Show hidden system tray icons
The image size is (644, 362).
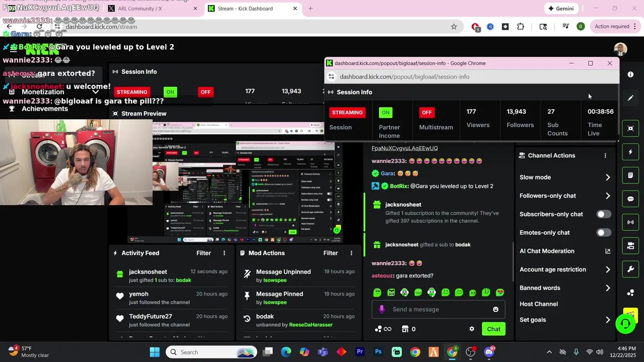pyautogui.click(x=549, y=352)
